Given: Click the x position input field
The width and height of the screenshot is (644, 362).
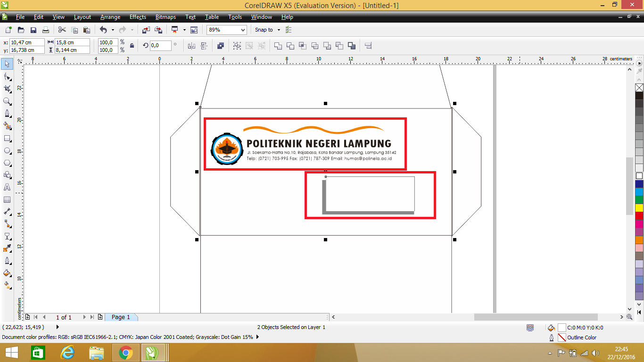Looking at the screenshot, I should click(27, 42).
